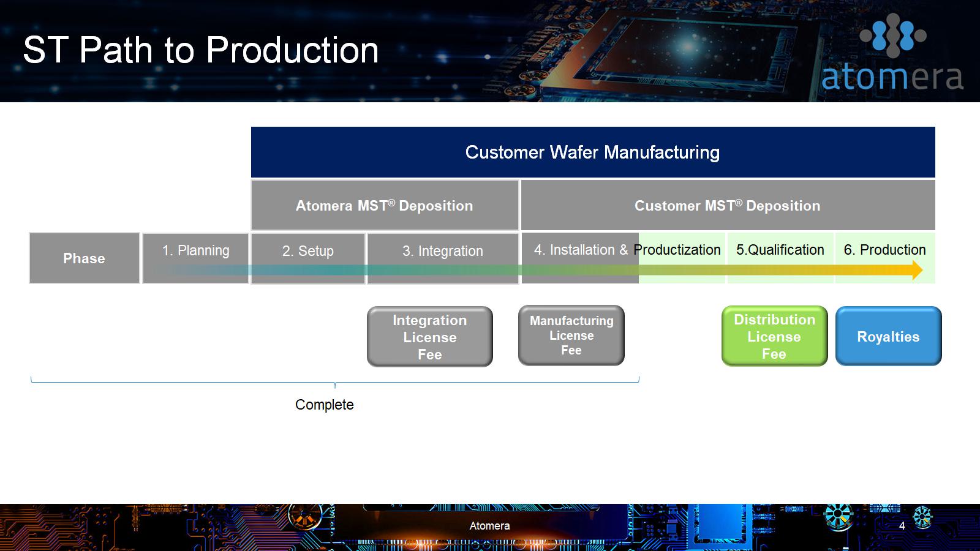Screen dimensions: 980x551
Task: Click the Manufacturing License Fee box
Action: tap(571, 335)
